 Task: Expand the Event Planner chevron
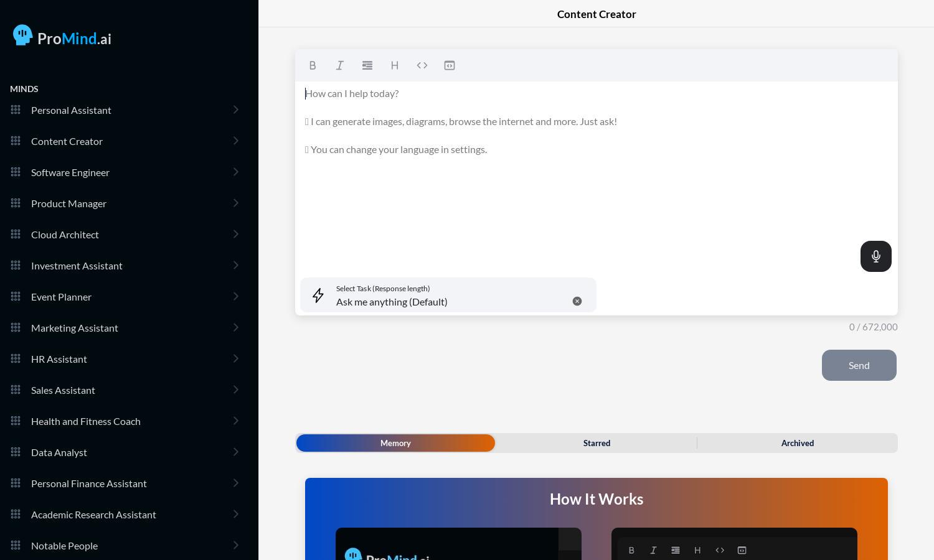point(236,296)
